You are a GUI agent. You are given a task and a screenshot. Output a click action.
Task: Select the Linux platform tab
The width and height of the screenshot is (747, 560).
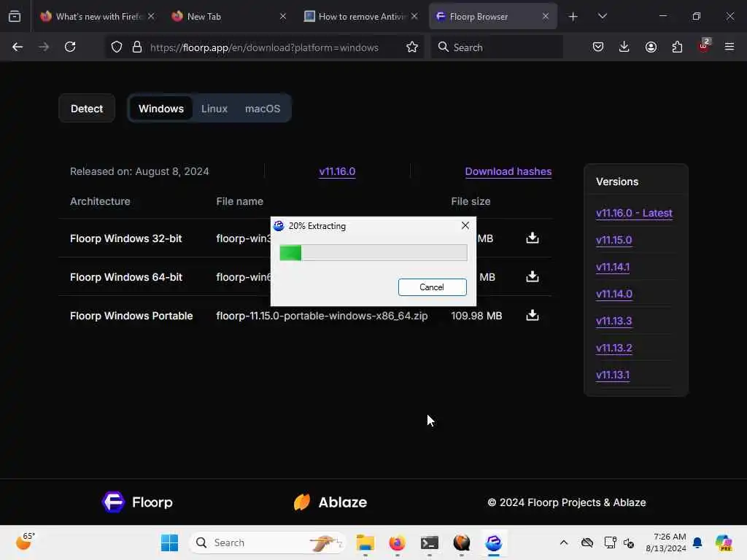pyautogui.click(x=214, y=109)
